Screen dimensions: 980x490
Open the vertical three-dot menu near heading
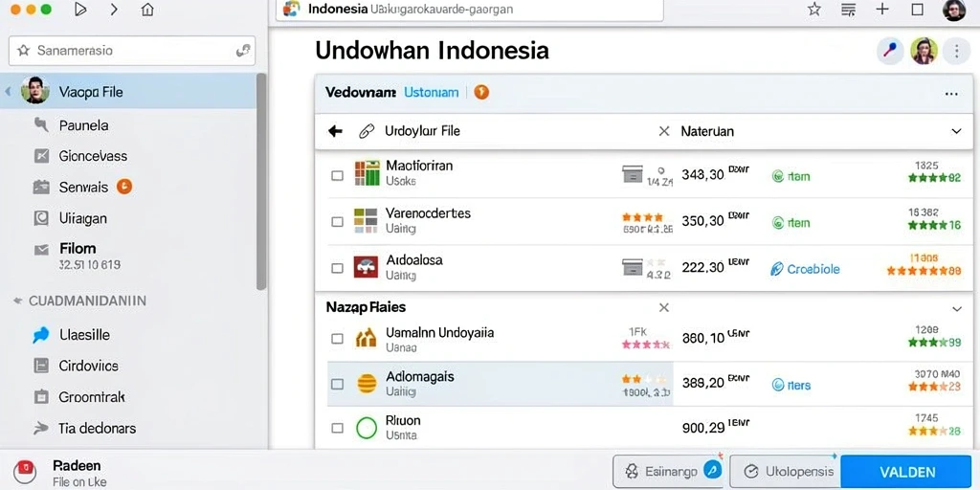coord(956,51)
